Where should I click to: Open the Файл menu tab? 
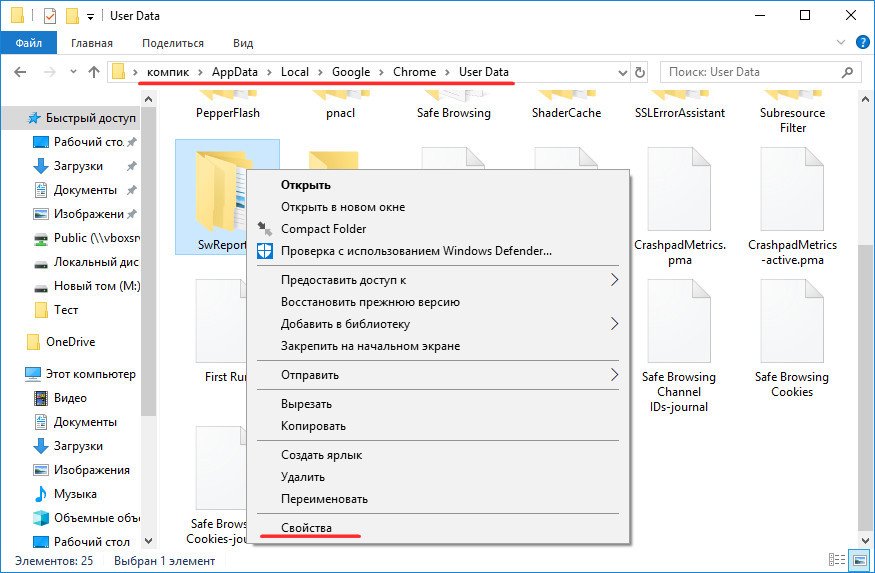coord(29,43)
